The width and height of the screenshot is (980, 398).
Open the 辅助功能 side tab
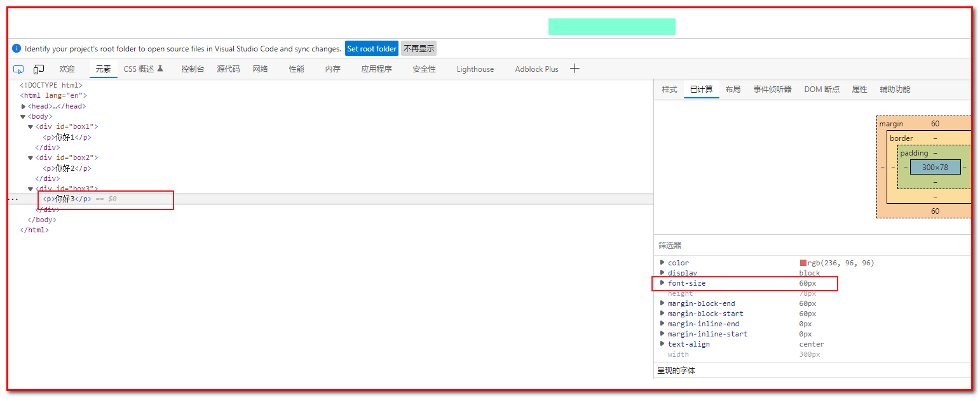[895, 90]
